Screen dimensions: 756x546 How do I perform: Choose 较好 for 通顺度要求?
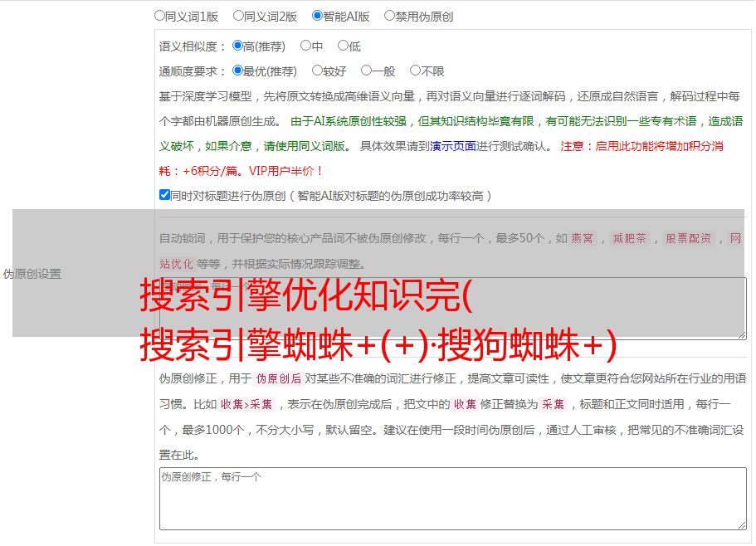pos(317,71)
